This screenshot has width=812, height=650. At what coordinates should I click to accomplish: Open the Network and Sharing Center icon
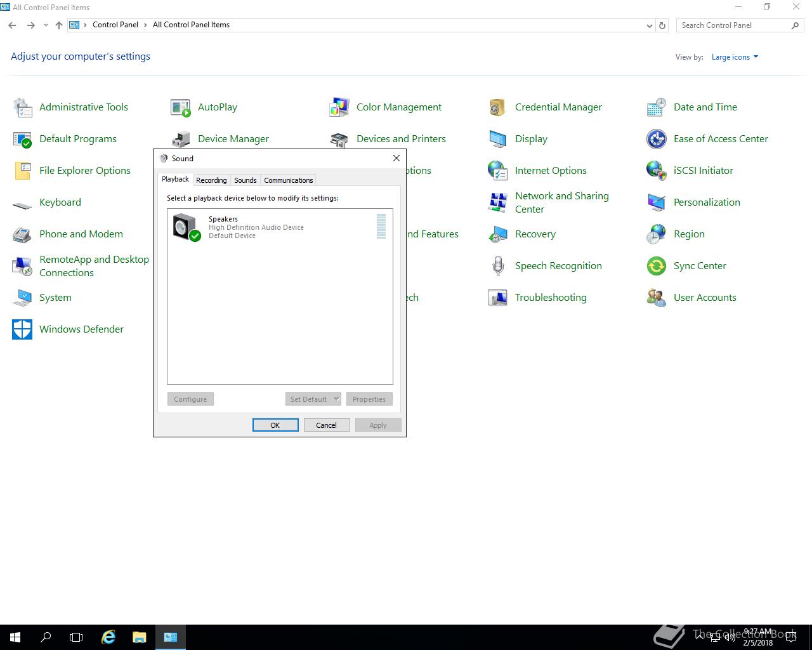(498, 202)
